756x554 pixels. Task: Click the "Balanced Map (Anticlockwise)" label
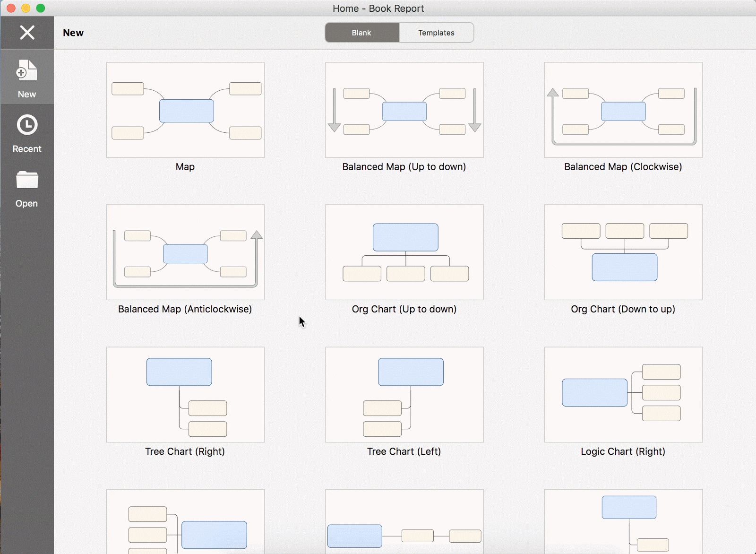point(185,309)
